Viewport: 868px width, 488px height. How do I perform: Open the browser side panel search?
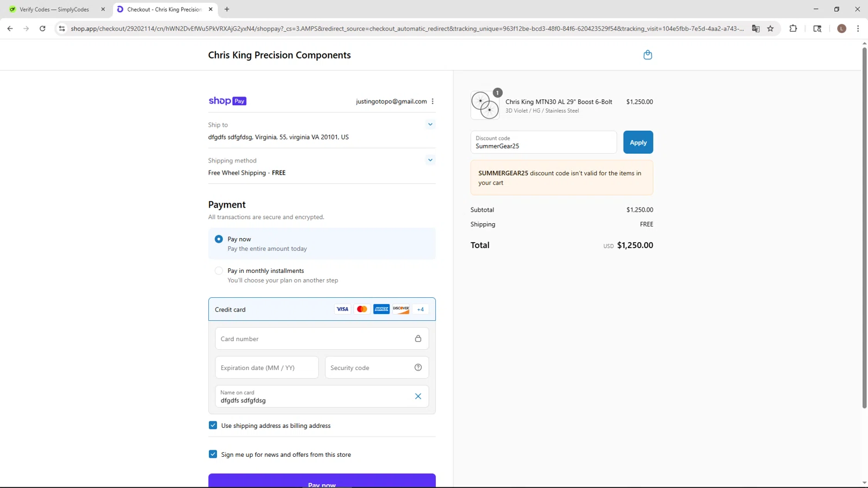[x=818, y=28]
